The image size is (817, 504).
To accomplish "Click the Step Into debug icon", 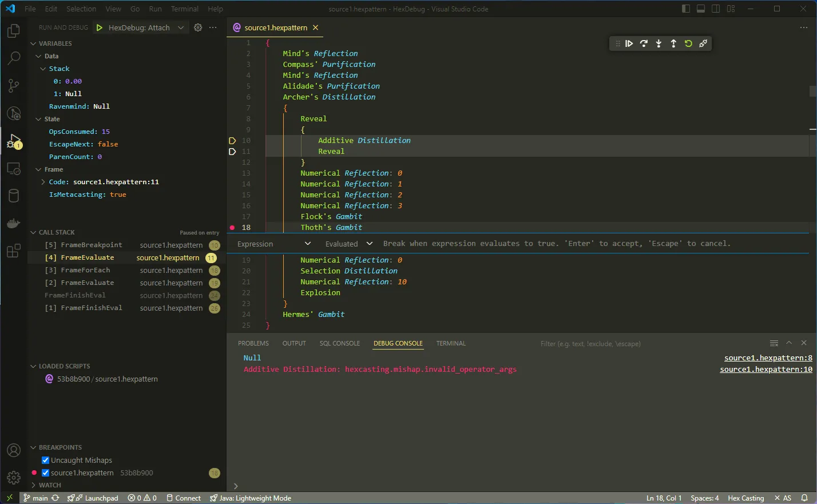I will point(659,43).
